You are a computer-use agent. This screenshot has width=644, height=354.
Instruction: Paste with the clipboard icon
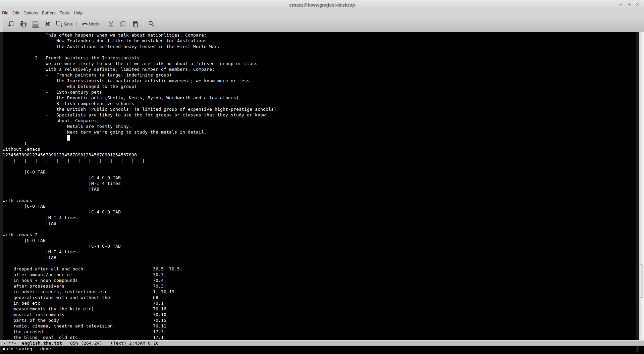(135, 24)
